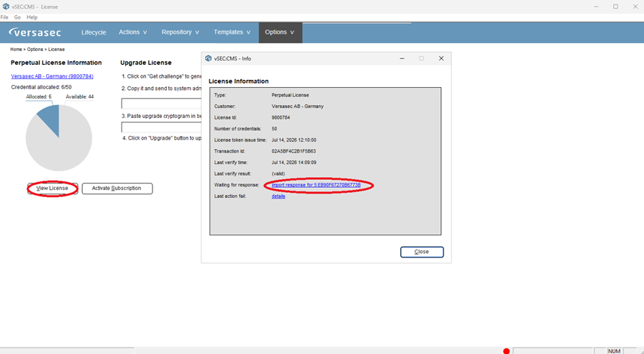The height and width of the screenshot is (354, 644).
Task: Select the Transaction Id value 02A5BF4C2B1F5B63
Action: (x=294, y=151)
